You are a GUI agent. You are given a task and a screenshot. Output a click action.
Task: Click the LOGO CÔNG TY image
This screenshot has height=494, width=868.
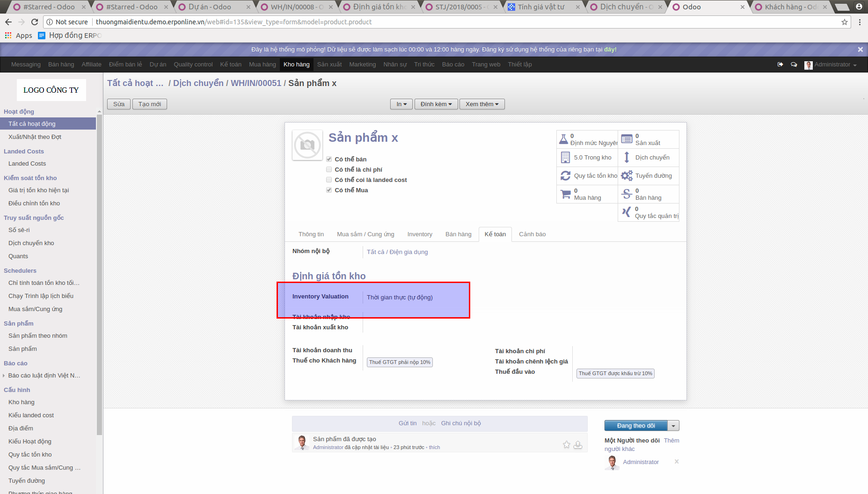[51, 90]
